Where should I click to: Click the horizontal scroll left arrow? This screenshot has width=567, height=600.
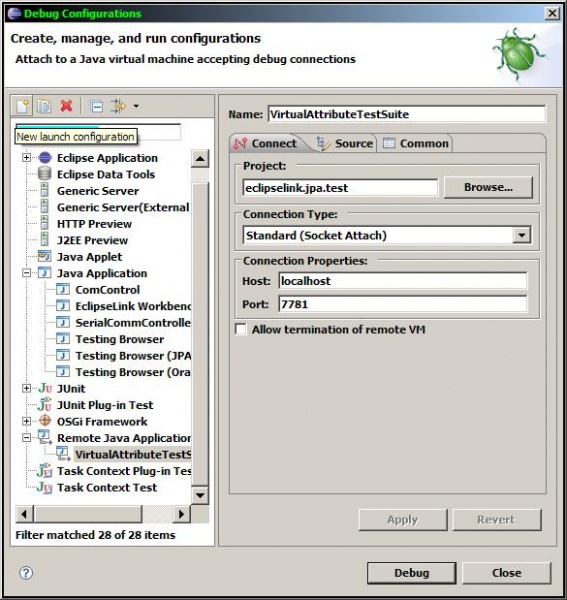pos(24,514)
